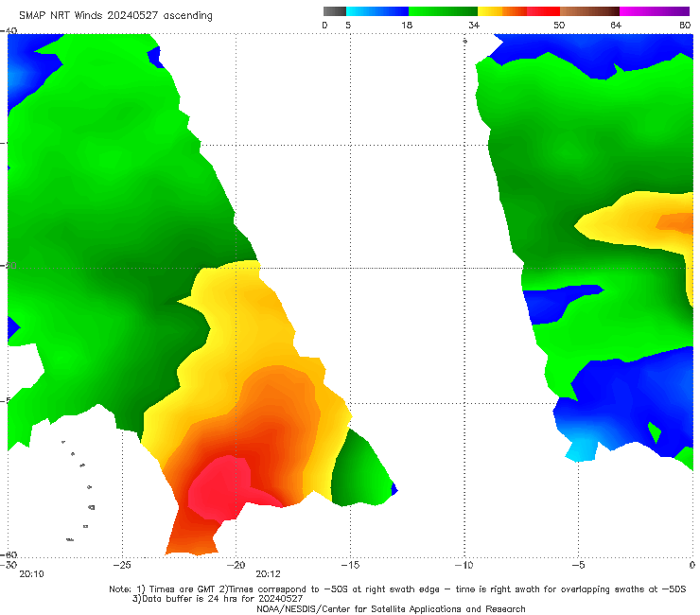Click the gray segment of the color bar

[x=334, y=11]
